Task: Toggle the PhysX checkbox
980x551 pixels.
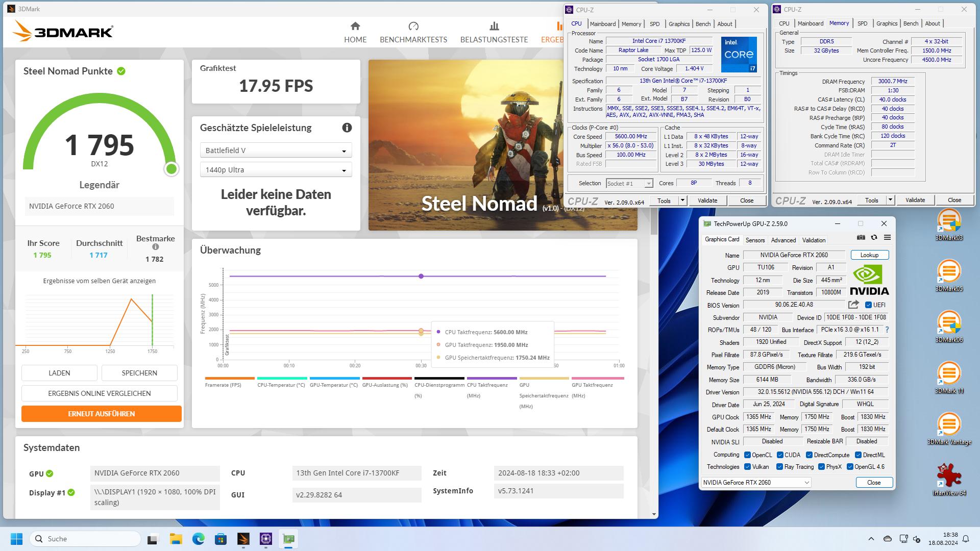Action: [821, 467]
